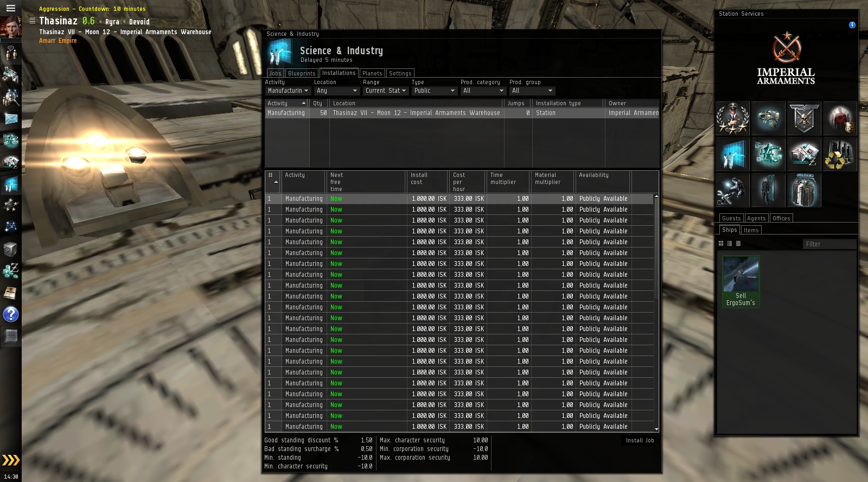Sort installations by Owner column
Viewport: 868px width, 482px height.
[x=633, y=103]
